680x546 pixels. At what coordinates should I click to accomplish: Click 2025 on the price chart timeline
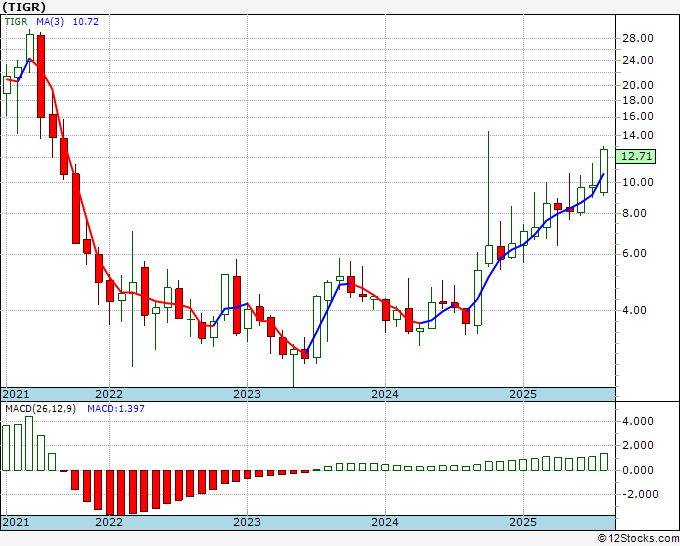tap(523, 394)
